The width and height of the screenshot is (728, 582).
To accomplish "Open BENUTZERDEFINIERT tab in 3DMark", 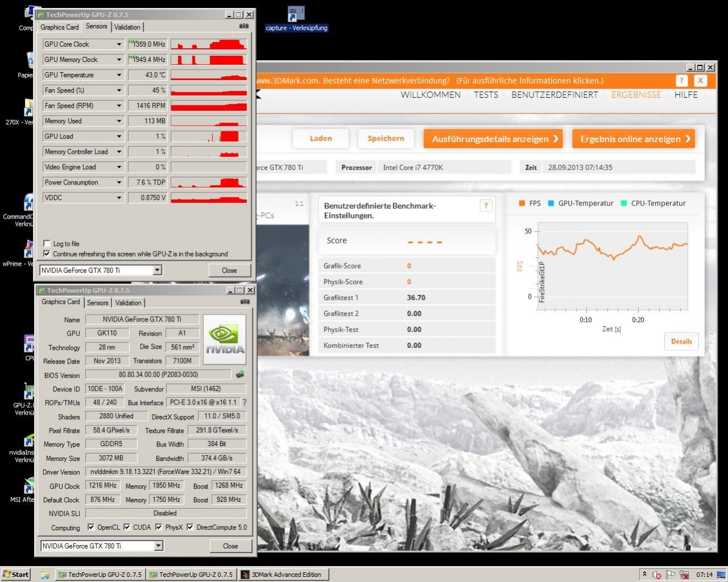I will [554, 95].
